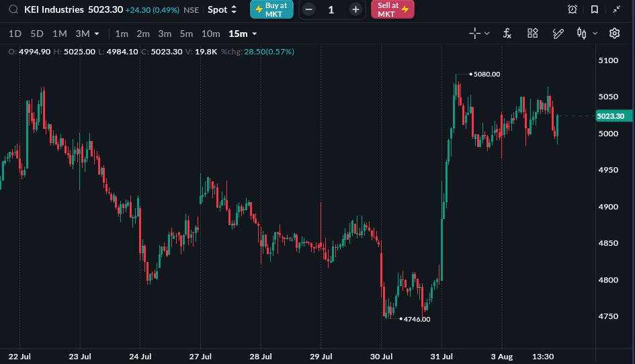The width and height of the screenshot is (635, 364).
Task: Bookmark KEI Industries to watchlist
Action: click(x=595, y=9)
